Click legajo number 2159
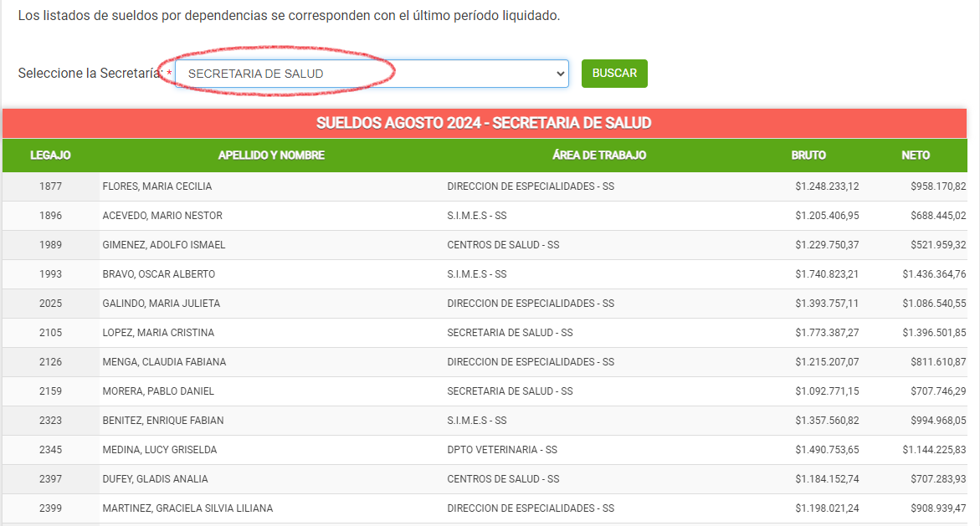The height and width of the screenshot is (526, 980). 50,391
